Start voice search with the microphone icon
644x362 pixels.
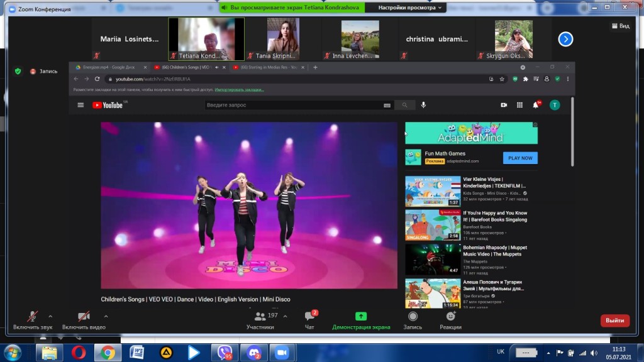click(x=423, y=105)
